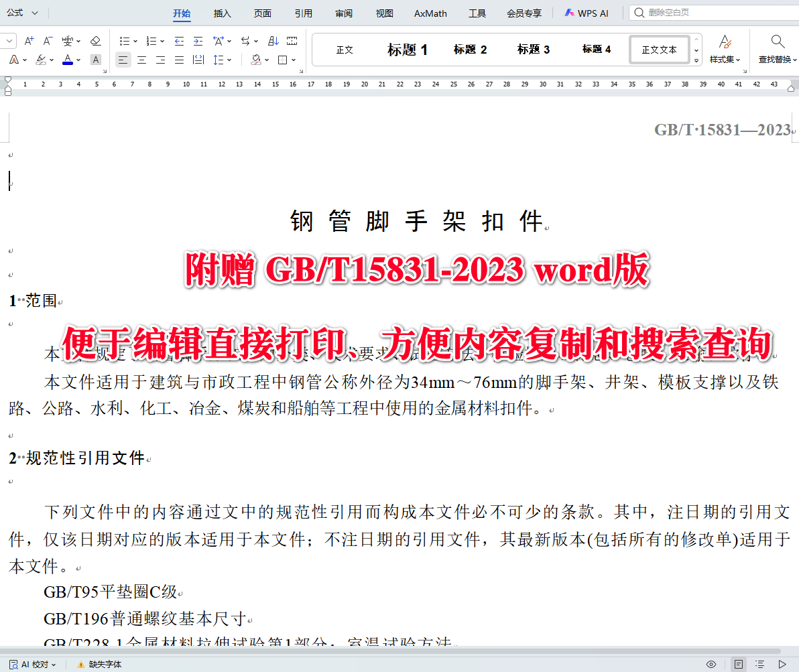Click the numbered list icon

[151, 41]
